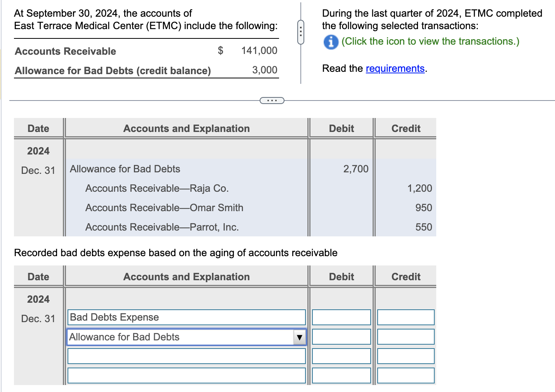Click the 550 credit for Parrot, Inc.
The height and width of the screenshot is (392, 555).
(x=423, y=227)
